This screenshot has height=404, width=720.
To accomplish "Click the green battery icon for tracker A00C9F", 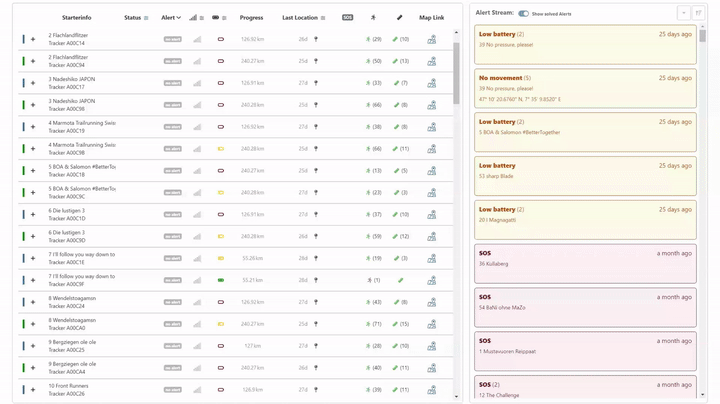I will pos(220,280).
